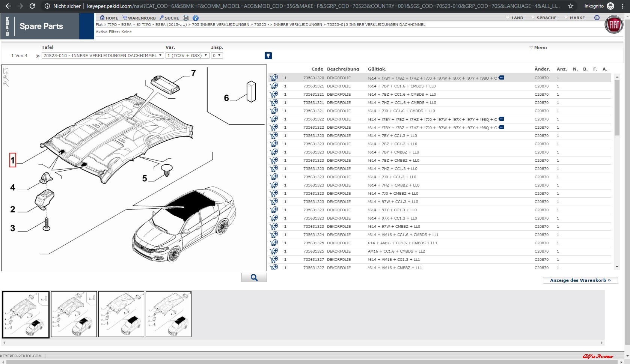Add part 735631320 to the cart
The height and width of the screenshot is (364, 630).
tap(274, 78)
